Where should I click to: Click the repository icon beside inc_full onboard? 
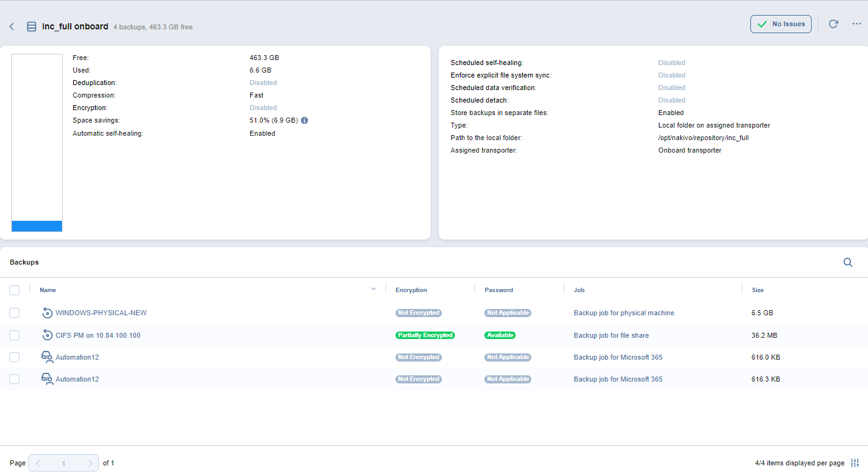[x=31, y=27]
